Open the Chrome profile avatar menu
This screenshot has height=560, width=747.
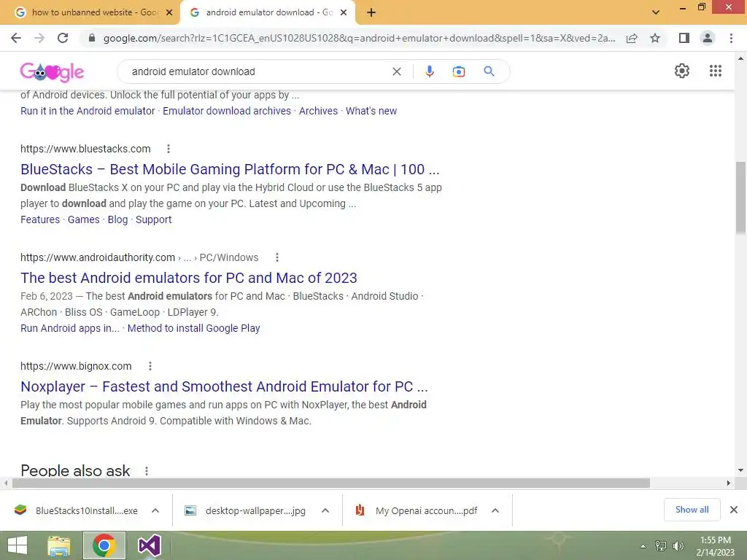[708, 38]
